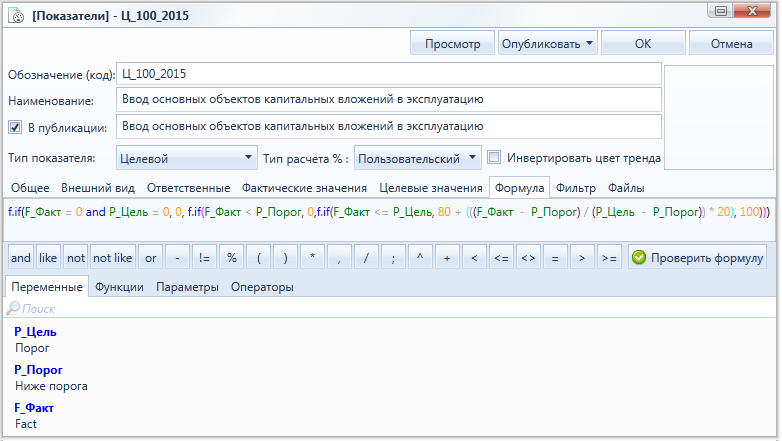Open the Параметры tab

pyautogui.click(x=187, y=287)
